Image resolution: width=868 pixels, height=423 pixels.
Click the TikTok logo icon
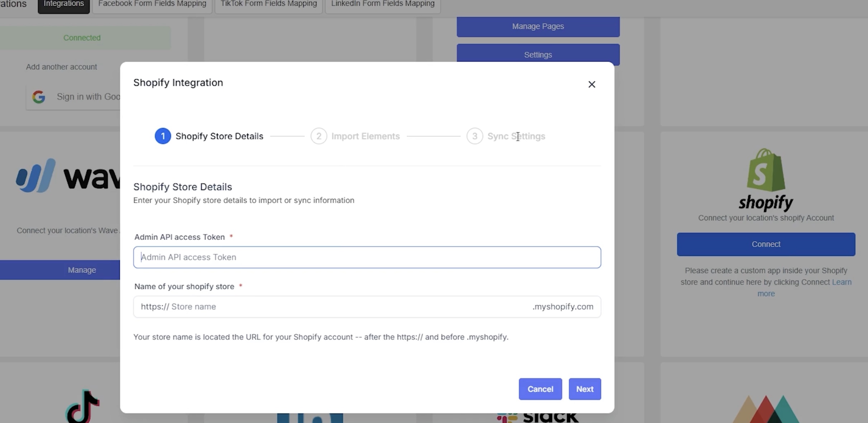click(x=82, y=407)
